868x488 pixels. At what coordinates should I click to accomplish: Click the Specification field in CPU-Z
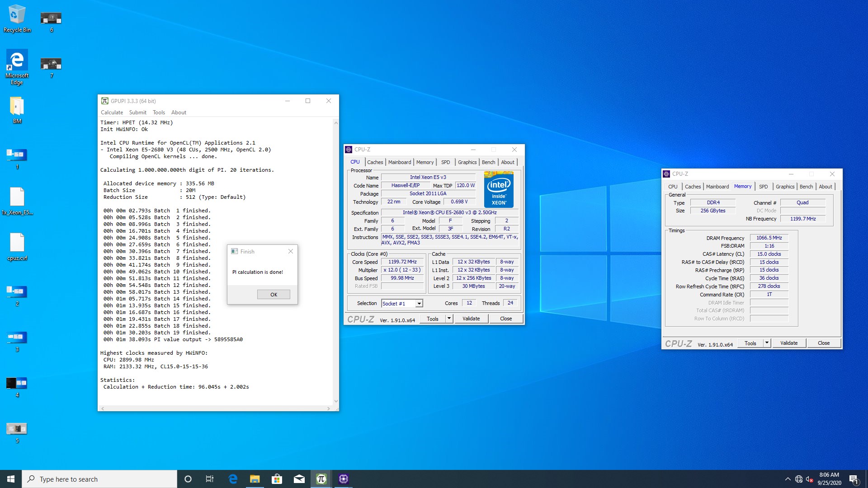pyautogui.click(x=450, y=213)
